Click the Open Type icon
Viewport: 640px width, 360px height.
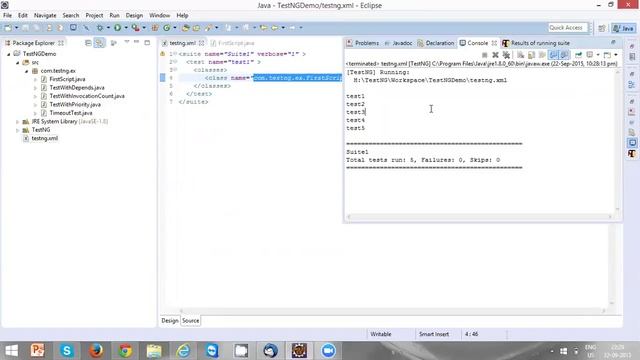(185, 28)
